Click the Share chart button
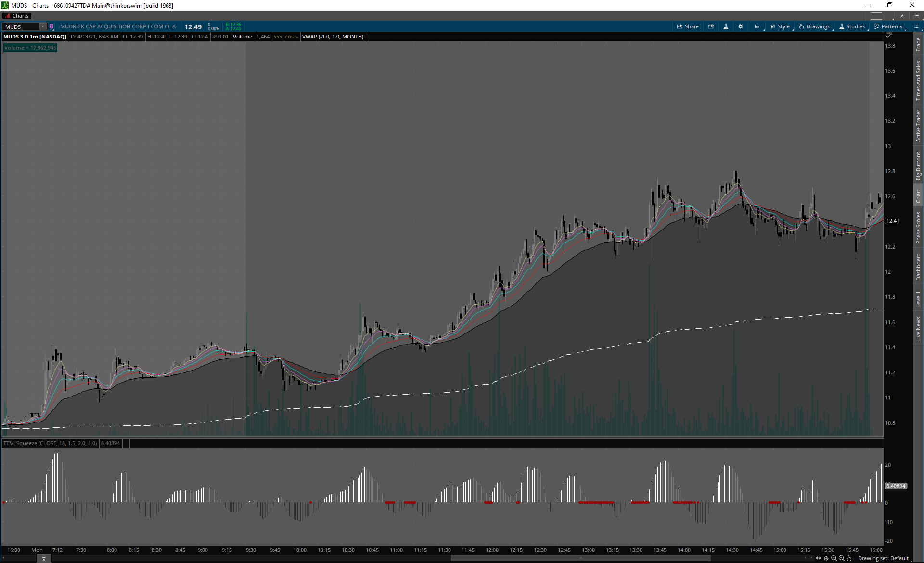This screenshot has width=924, height=563. pos(688,26)
